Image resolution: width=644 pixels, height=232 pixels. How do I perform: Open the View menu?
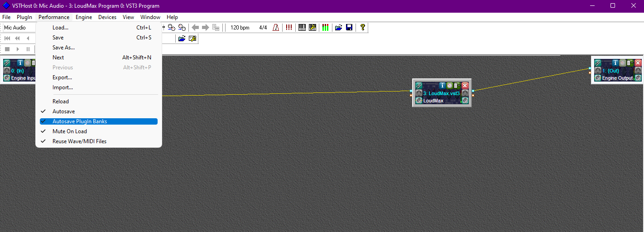129,17
